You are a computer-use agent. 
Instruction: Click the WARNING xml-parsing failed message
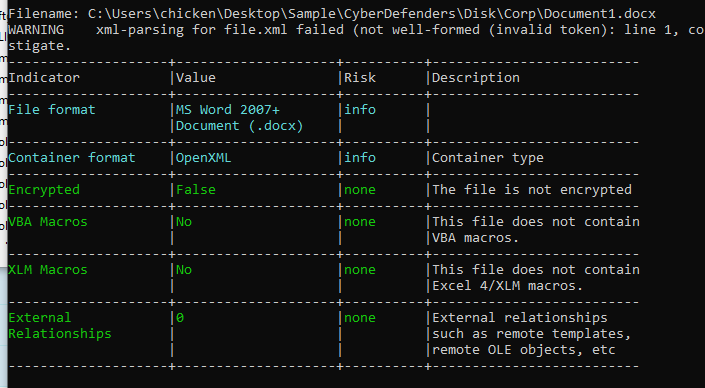point(357,30)
